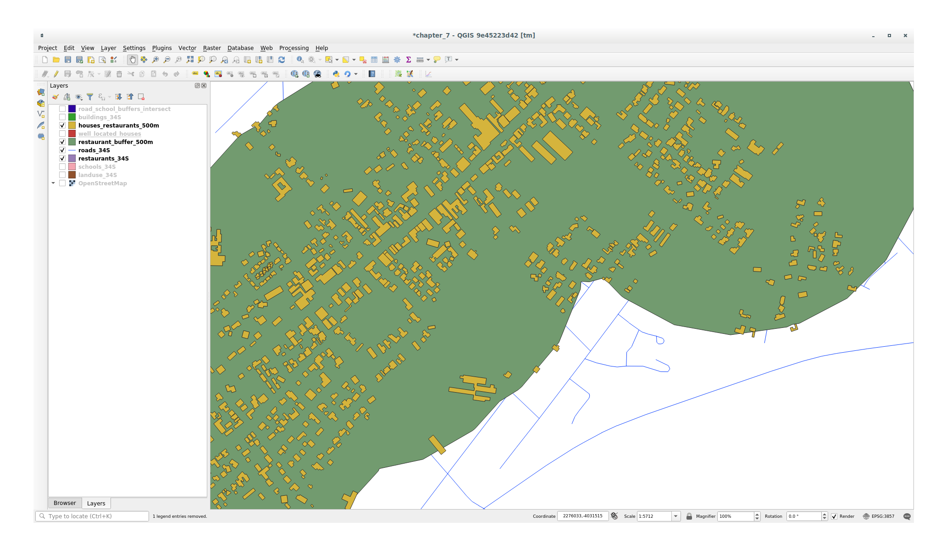
Task: Click the Zoom Full extent icon
Action: 190,60
